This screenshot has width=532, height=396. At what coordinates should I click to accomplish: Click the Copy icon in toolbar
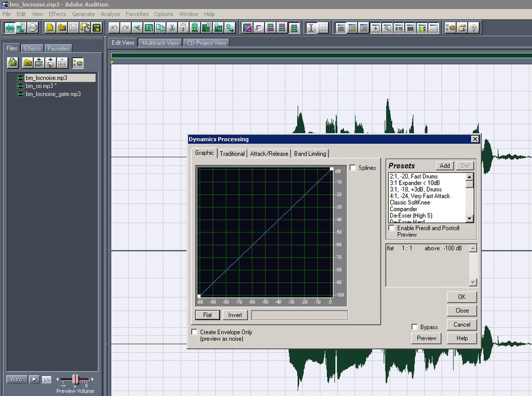(x=161, y=28)
